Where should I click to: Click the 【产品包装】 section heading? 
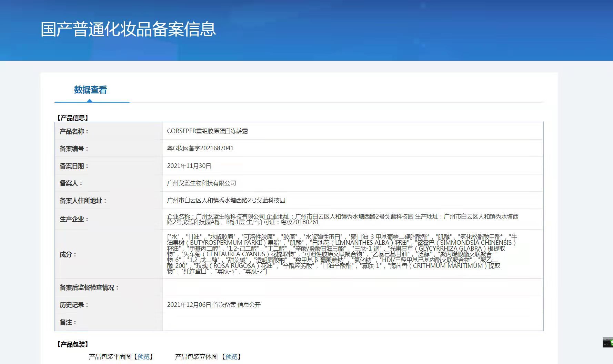click(73, 344)
